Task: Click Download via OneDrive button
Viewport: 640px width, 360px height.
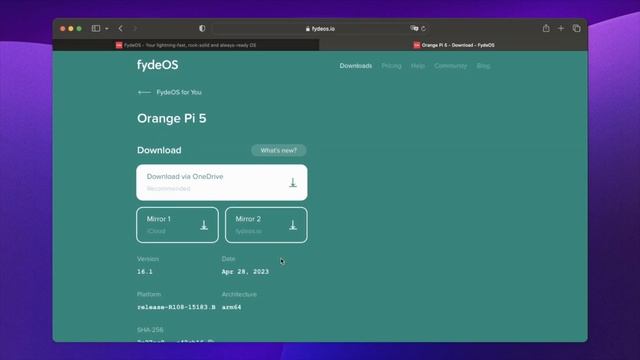Action: (222, 182)
